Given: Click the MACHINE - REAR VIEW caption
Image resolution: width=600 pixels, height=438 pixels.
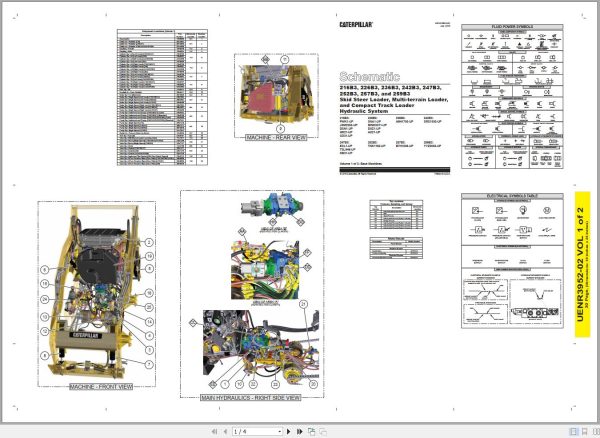Looking at the screenshot, I should click(276, 137).
